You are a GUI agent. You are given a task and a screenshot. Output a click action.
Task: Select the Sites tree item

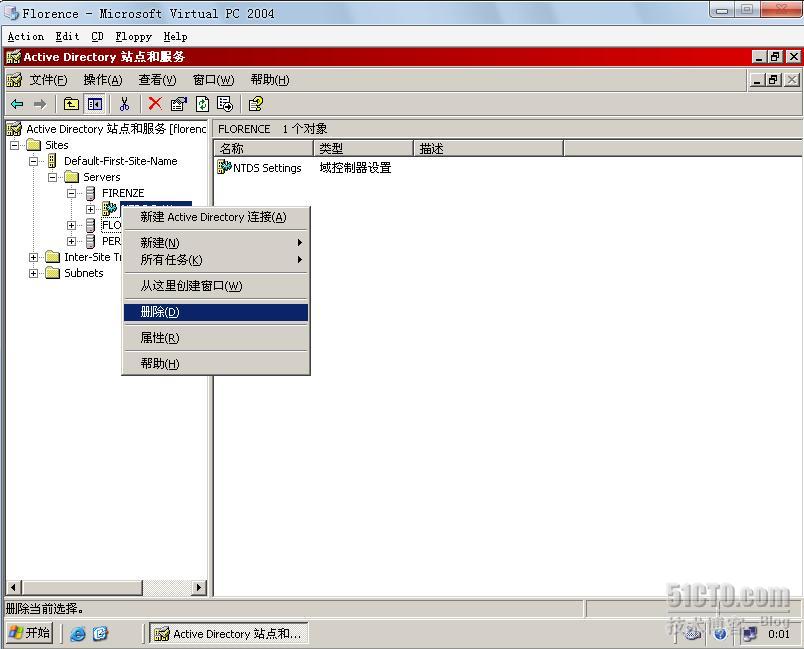tap(56, 145)
